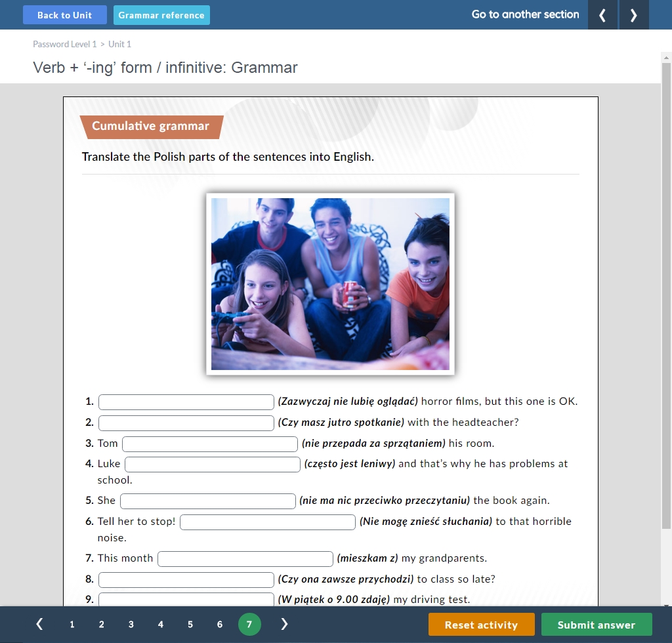Click the answer box after 'Tell her to stop!'
This screenshot has height=643, width=672.
tap(268, 522)
